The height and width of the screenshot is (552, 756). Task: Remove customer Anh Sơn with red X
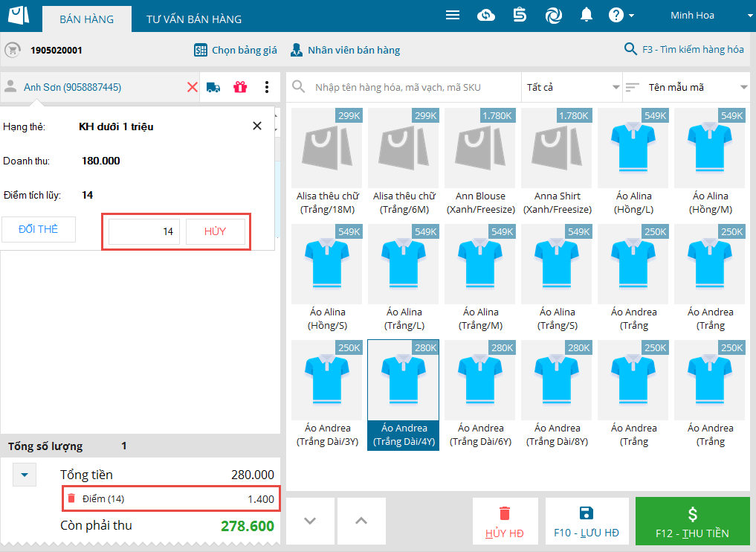(192, 87)
